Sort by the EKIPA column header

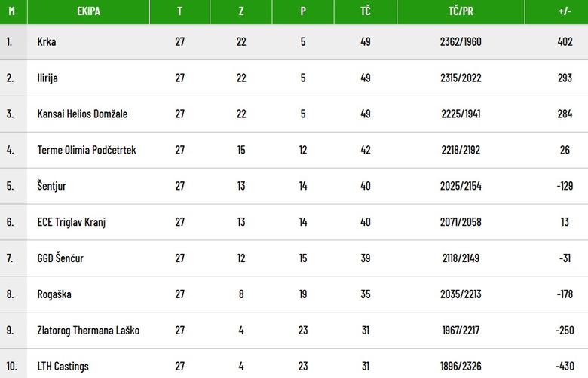tap(88, 11)
